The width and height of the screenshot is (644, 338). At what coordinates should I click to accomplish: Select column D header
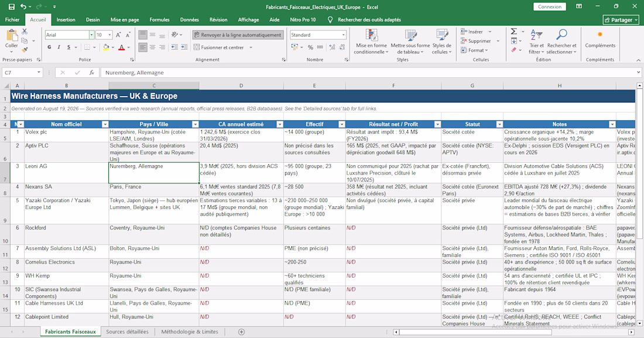[x=241, y=86]
